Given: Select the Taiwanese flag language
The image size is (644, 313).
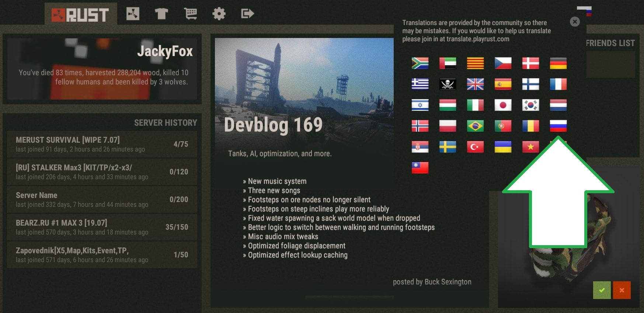Looking at the screenshot, I should pyautogui.click(x=420, y=168).
